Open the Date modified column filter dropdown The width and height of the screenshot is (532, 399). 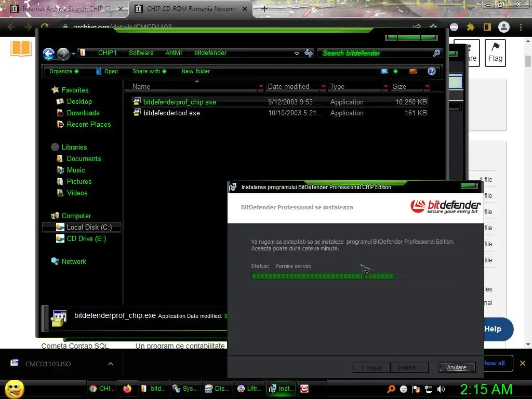(323, 87)
